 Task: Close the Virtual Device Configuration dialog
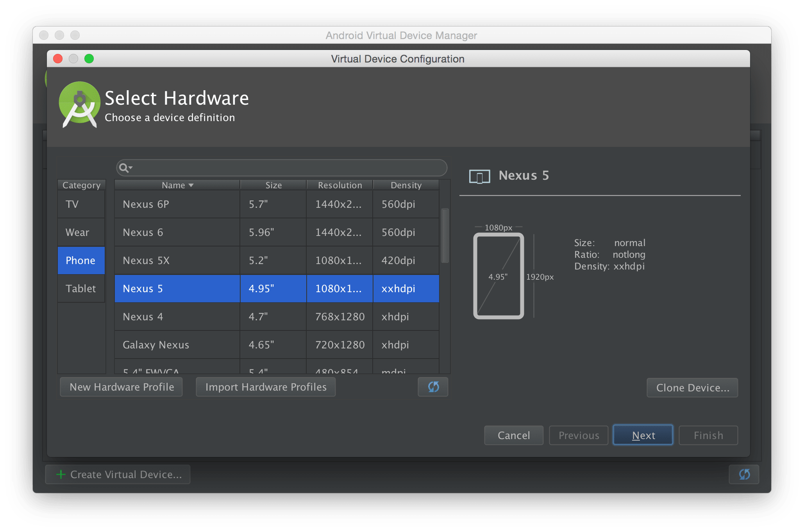58,59
